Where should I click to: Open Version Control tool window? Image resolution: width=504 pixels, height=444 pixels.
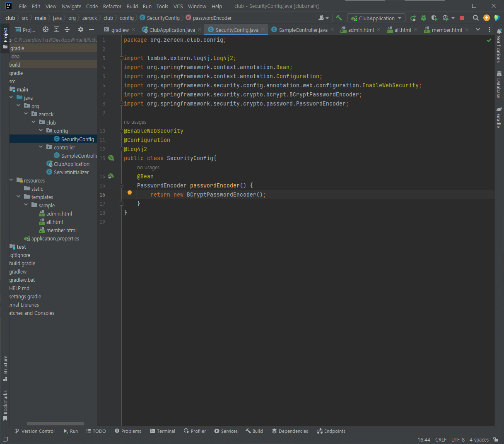point(35,431)
